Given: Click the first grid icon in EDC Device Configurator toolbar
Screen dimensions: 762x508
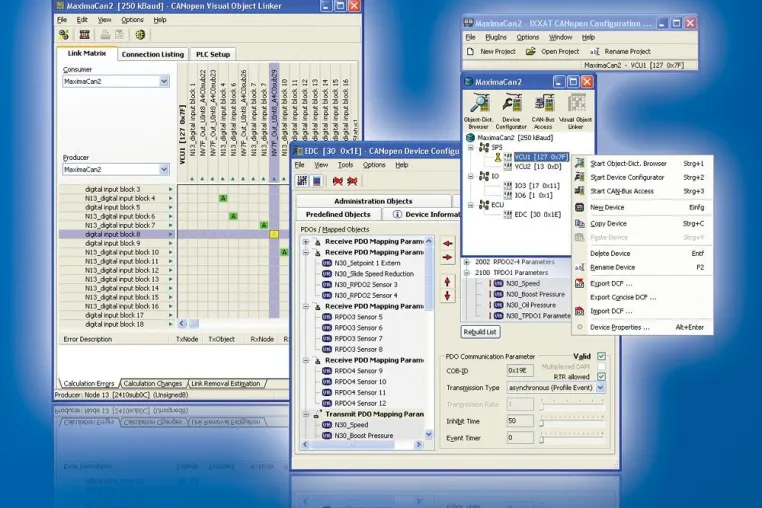Looking at the screenshot, I should click(x=302, y=181).
